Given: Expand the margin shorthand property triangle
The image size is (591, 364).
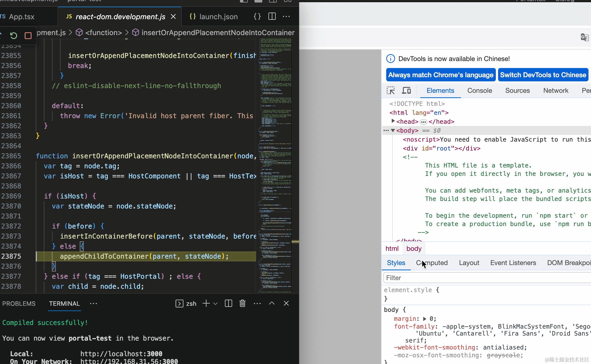Looking at the screenshot, I should pos(424,319).
